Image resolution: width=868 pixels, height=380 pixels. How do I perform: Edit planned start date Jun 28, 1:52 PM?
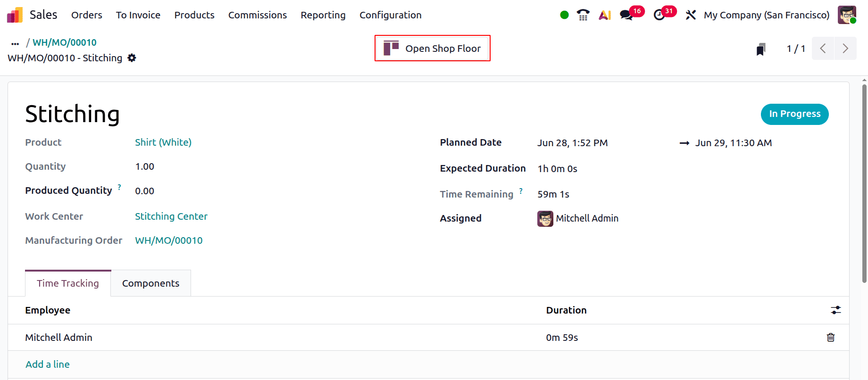[x=573, y=143]
